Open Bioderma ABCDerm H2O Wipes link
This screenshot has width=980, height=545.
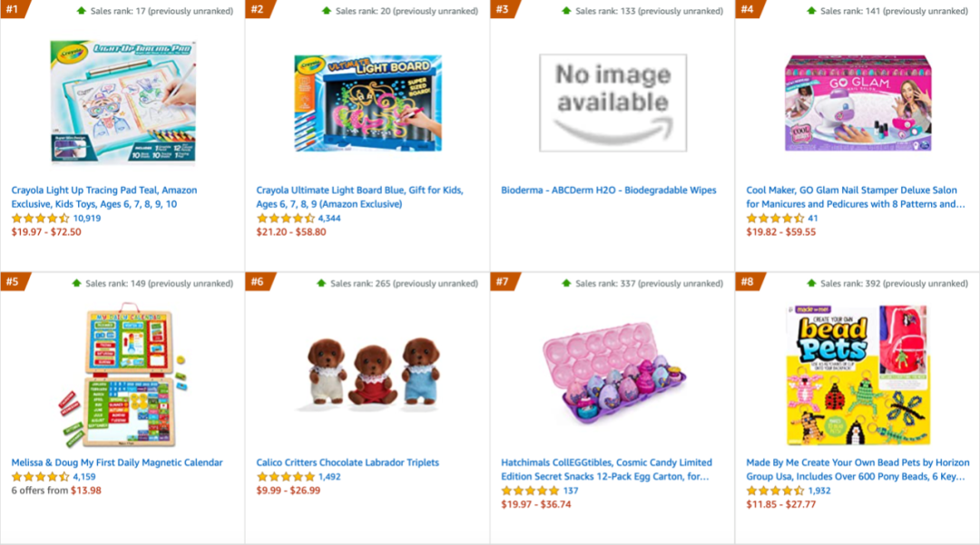pos(608,190)
